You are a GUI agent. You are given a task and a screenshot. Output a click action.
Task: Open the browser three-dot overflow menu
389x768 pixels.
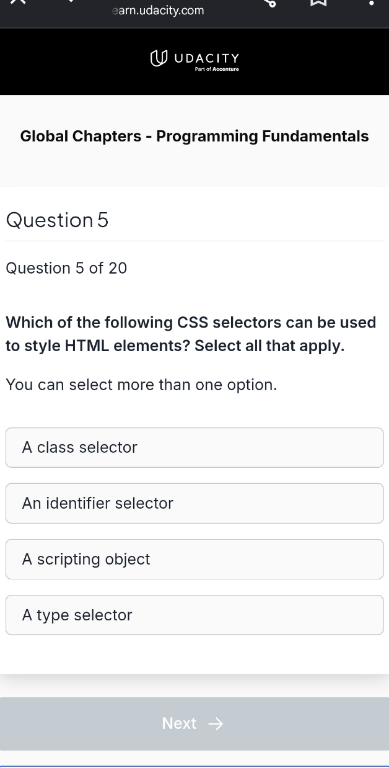371,2
